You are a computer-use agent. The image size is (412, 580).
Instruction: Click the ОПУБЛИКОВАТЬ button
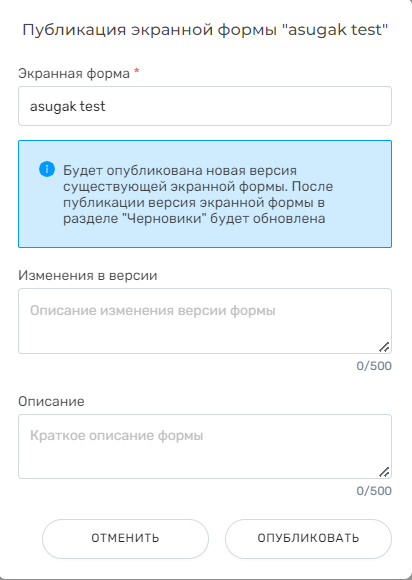[x=308, y=539]
